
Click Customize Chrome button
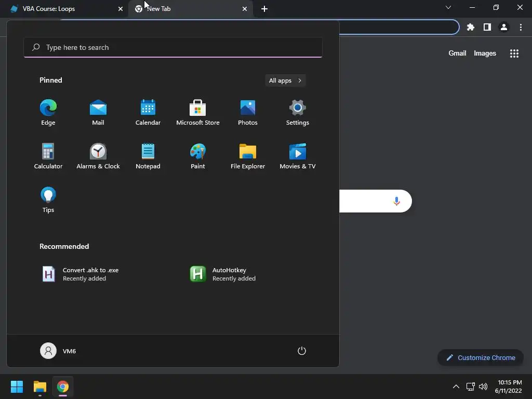(x=481, y=357)
